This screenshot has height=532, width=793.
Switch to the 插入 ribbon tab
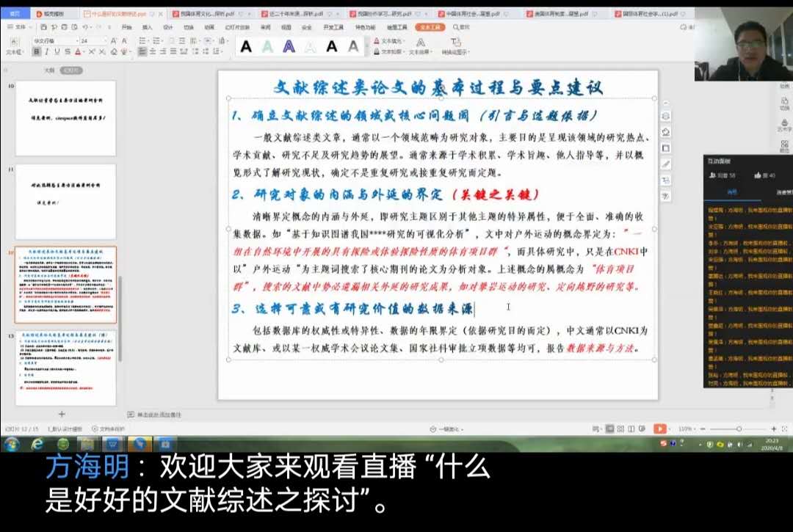(147, 27)
